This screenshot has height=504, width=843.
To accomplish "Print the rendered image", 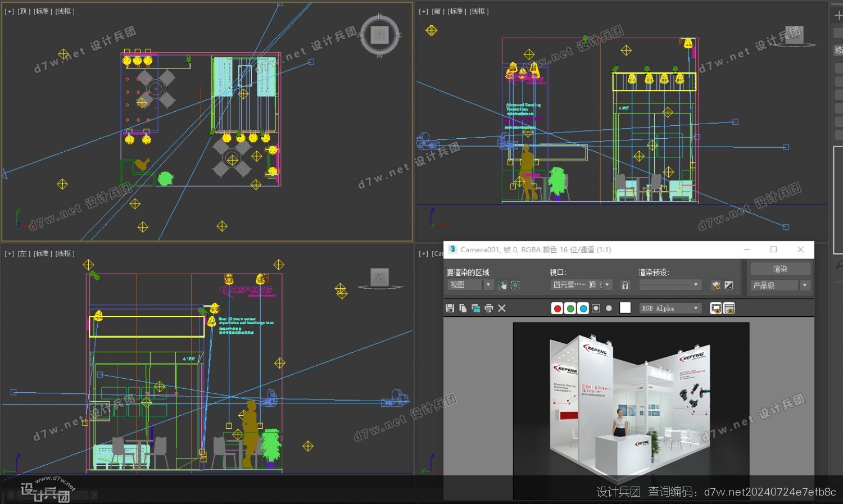I will 489,308.
